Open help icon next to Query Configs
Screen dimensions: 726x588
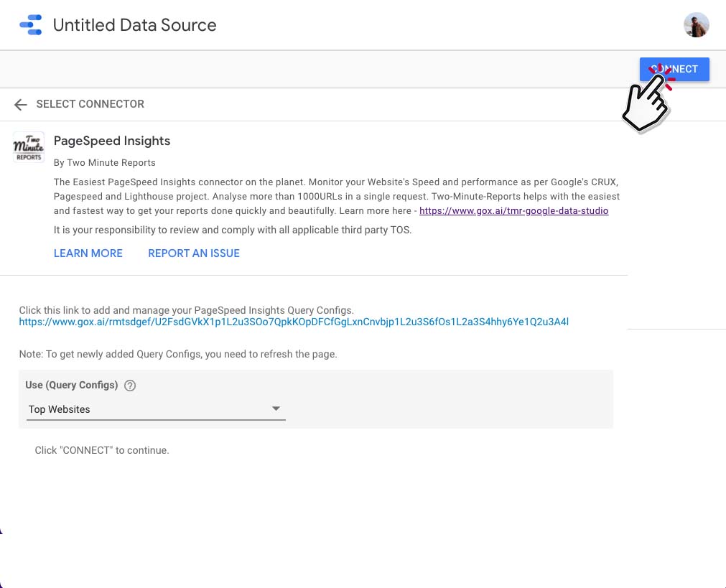point(130,386)
